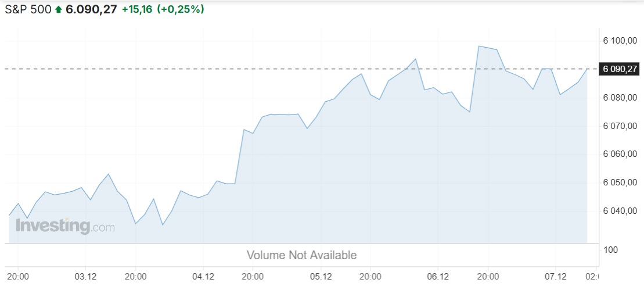Select the 04.12 date marker on the time axis
Viewport: 644px width, 290px height.
click(x=203, y=277)
